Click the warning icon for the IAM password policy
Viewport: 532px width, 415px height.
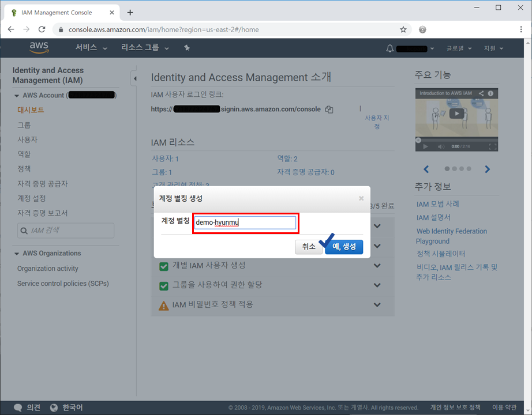(163, 305)
